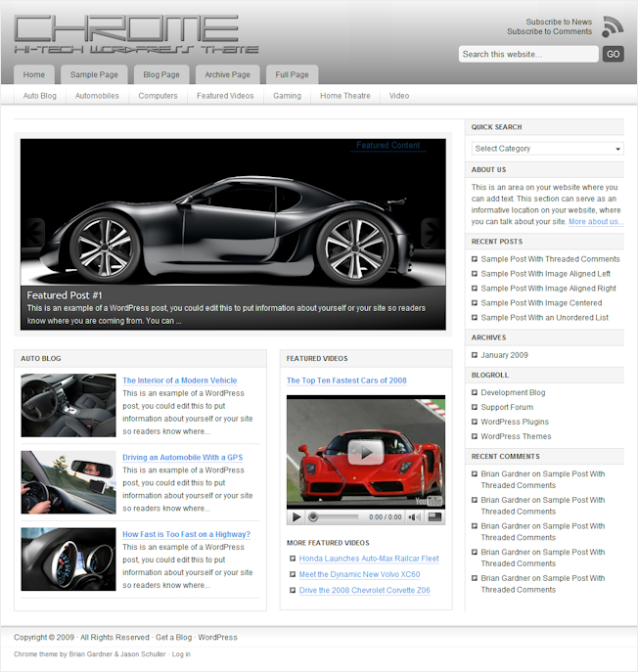Open Meet the Dynamic New Volvo XC60
The height and width of the screenshot is (672, 638).
click(x=359, y=574)
